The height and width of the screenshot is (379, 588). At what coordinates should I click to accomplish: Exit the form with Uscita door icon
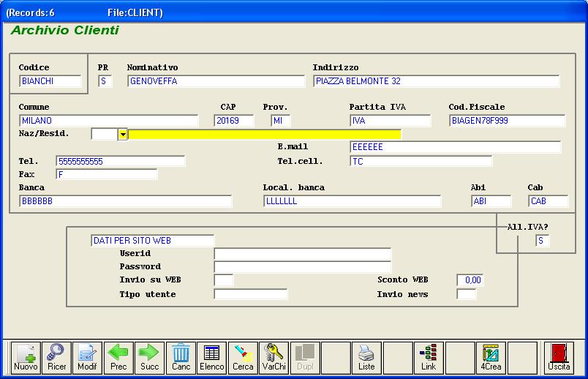coord(559,358)
